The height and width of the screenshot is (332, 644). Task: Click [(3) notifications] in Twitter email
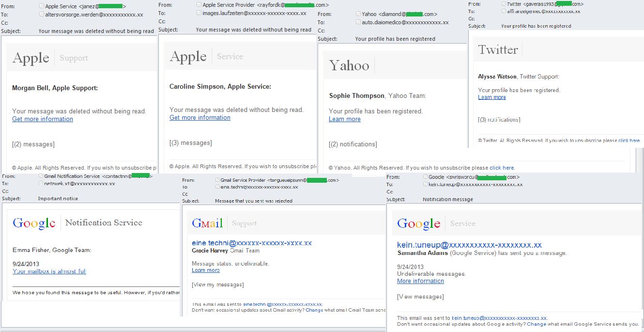point(499,120)
